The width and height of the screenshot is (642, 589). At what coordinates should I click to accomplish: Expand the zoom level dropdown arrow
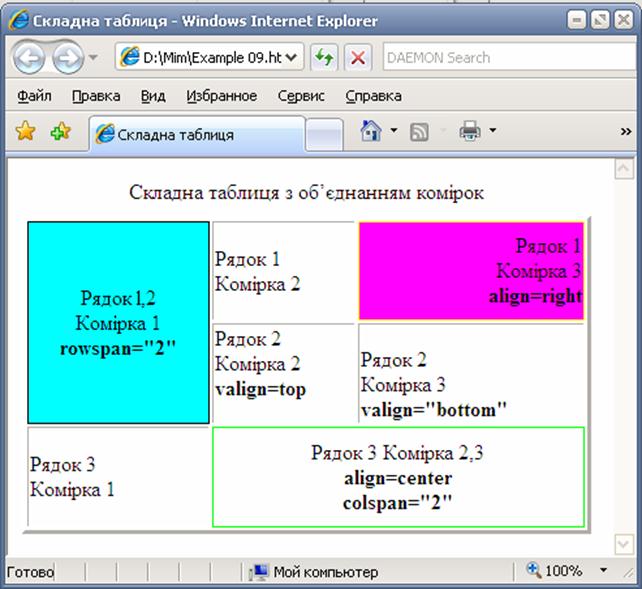tap(603, 570)
